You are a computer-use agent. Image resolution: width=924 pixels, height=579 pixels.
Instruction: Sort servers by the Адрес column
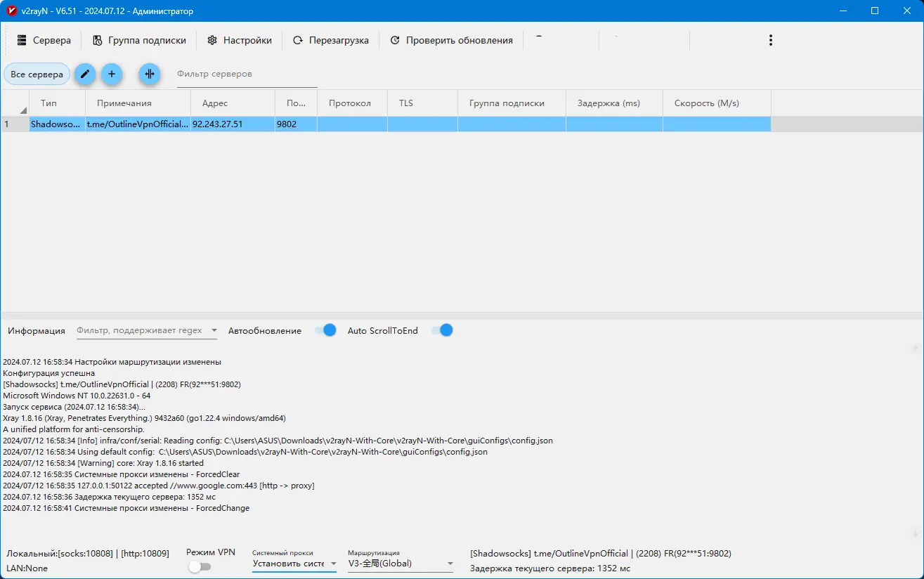click(x=233, y=103)
